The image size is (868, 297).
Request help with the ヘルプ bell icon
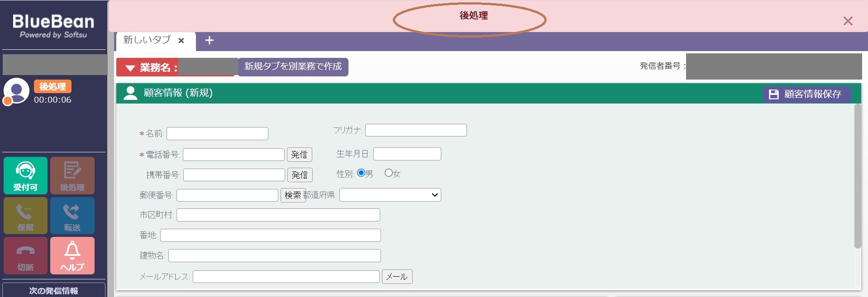72,256
